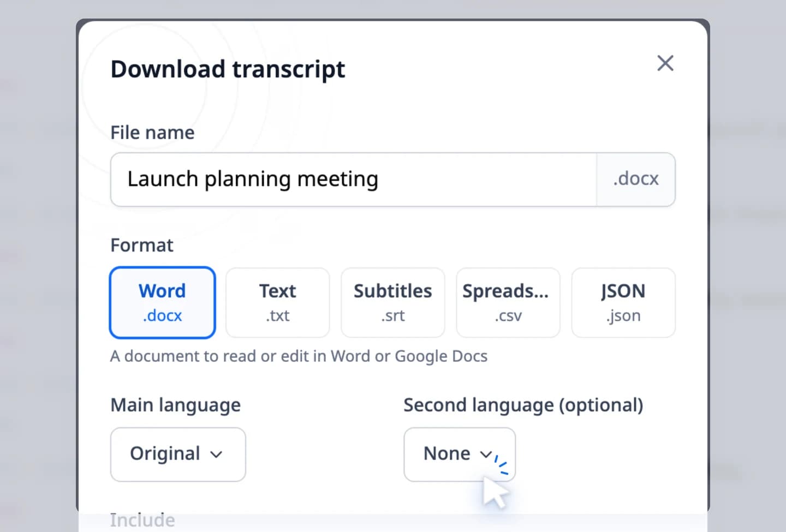Open the Main language Original dropdown
The width and height of the screenshot is (786, 532).
[178, 455]
